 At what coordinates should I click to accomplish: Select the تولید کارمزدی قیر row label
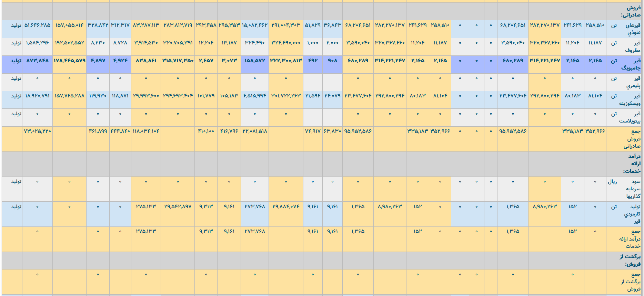coord(632,214)
